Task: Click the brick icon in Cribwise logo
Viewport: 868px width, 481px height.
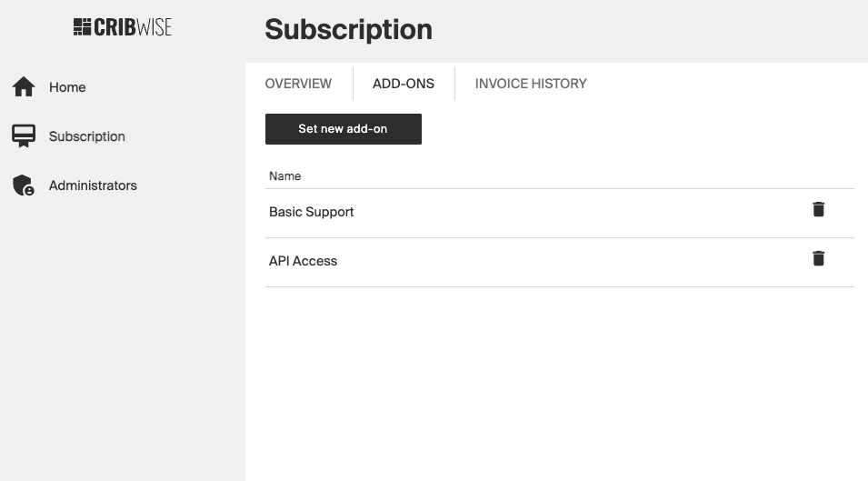Action: coord(82,27)
